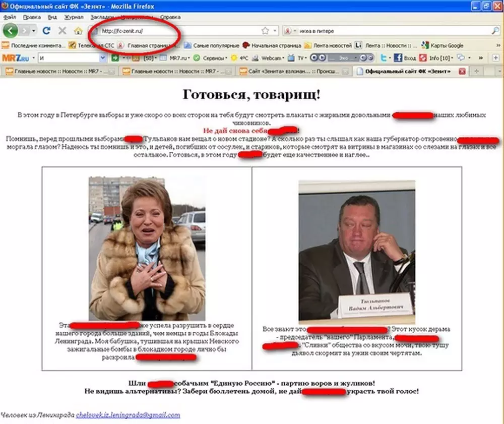The image size is (504, 424).
Task: Click the Facebook Вход toolbar button
Action: pos(405,58)
